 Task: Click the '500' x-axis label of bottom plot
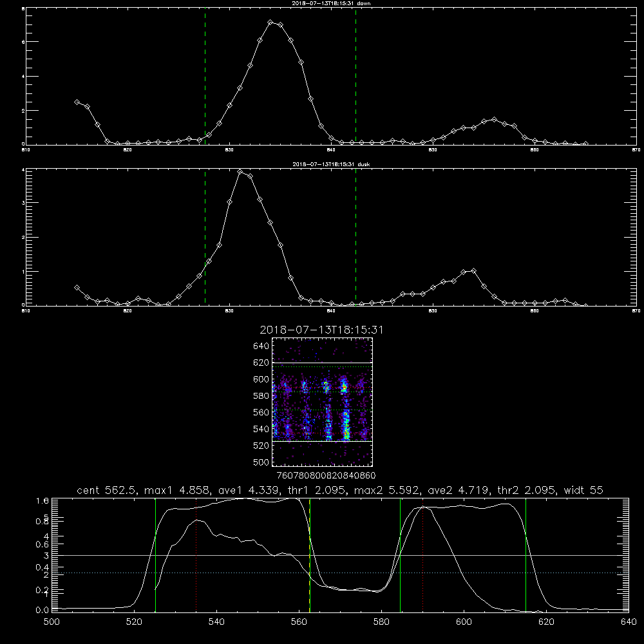point(52,622)
